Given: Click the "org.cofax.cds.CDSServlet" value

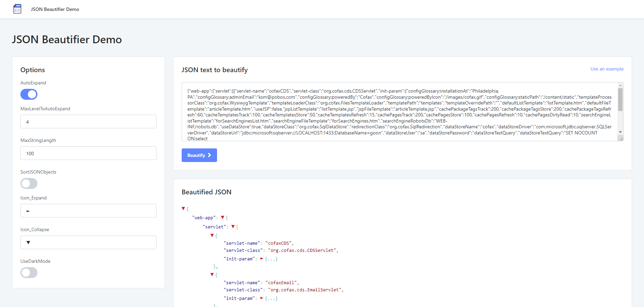Looking at the screenshot, I should coord(302,250).
